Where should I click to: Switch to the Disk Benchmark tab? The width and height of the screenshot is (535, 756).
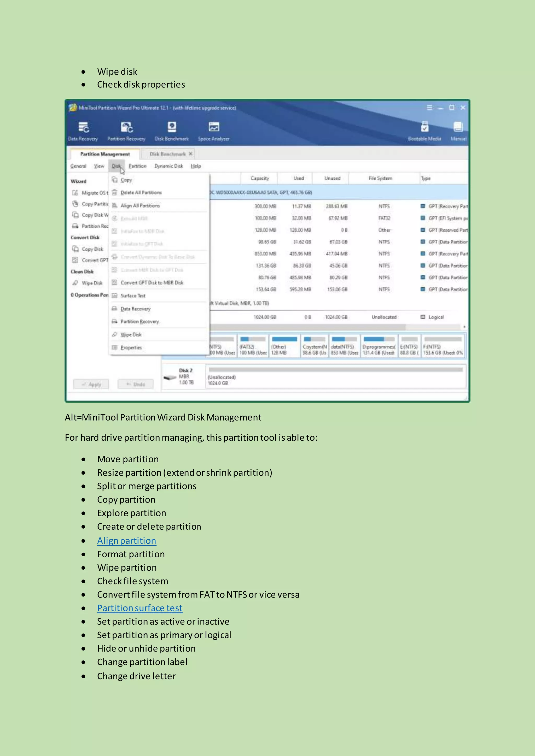pos(167,154)
